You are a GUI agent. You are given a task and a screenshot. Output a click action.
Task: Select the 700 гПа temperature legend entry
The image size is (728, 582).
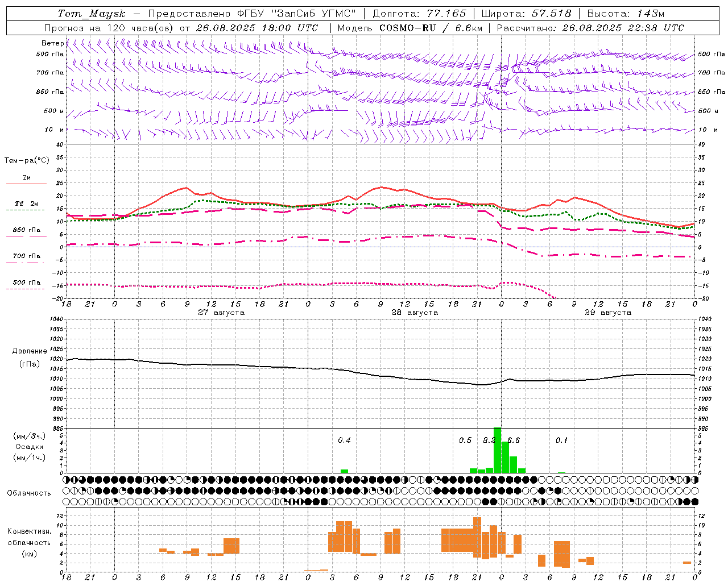tap(26, 258)
